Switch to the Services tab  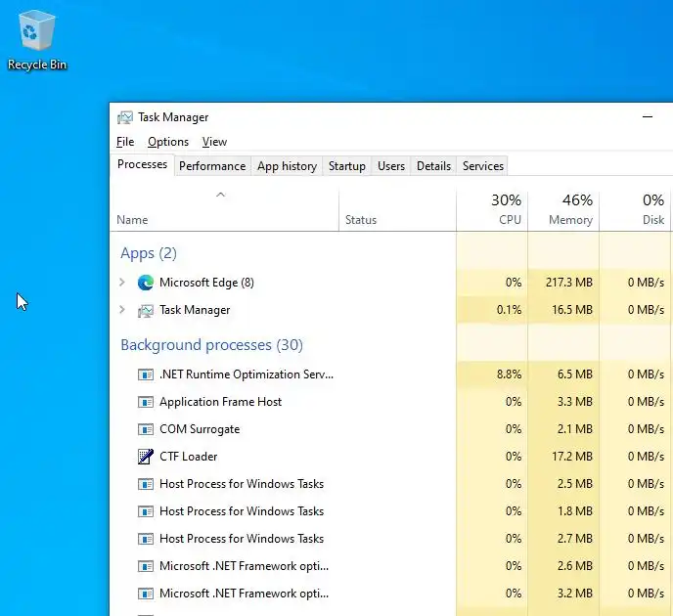483,166
